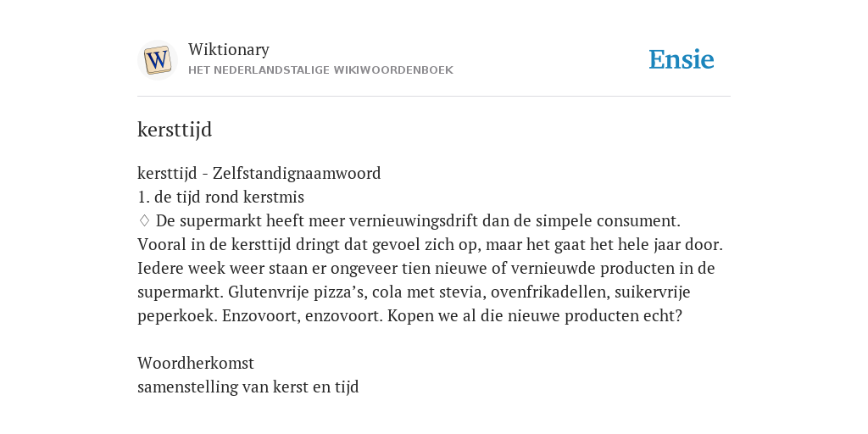
Task: Click the question 'Kopen we al die nieuwe producten echt?'
Action: coord(535,316)
